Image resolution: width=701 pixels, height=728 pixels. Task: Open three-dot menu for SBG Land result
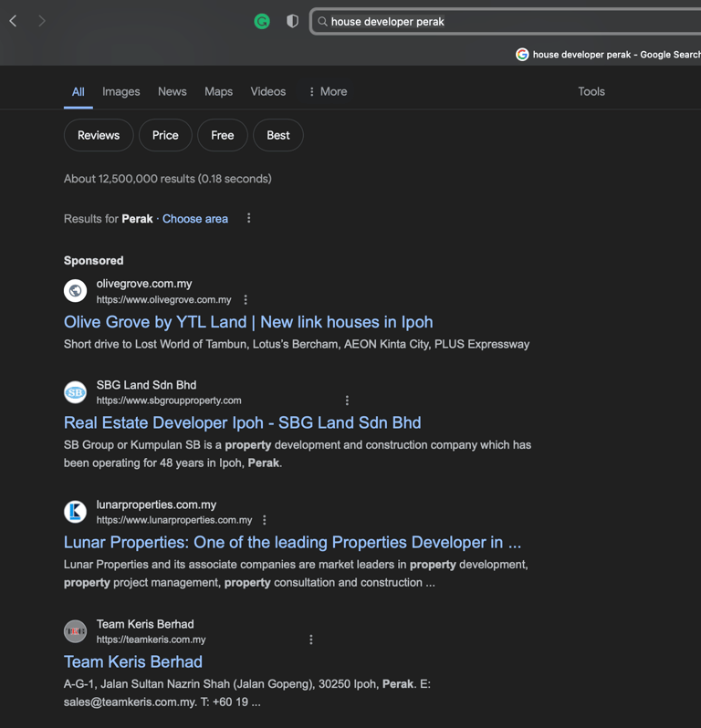(x=347, y=400)
